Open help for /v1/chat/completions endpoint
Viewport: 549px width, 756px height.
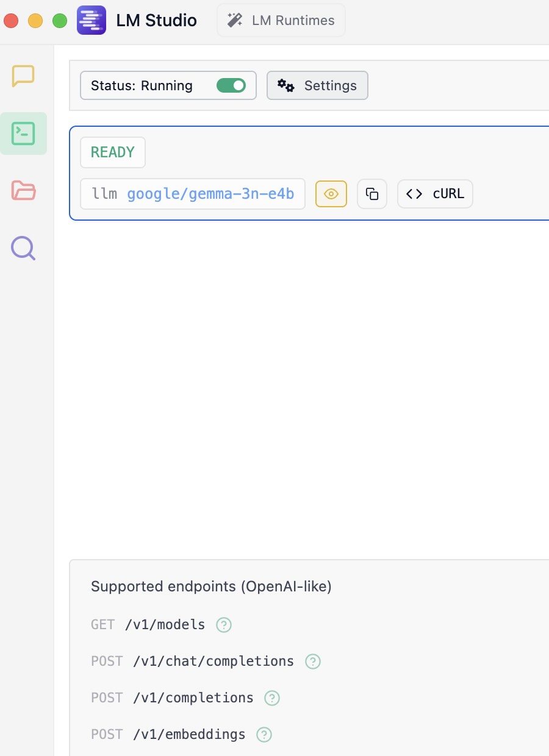[312, 661]
